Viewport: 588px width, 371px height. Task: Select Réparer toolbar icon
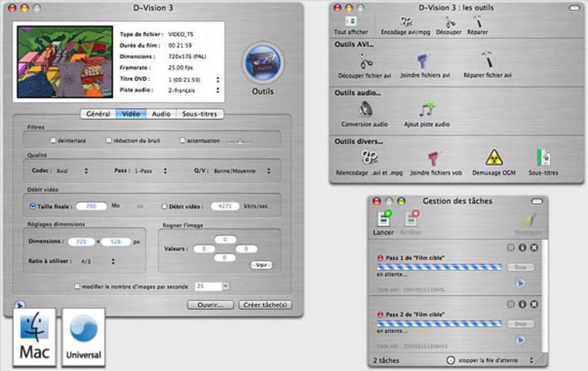coord(477,26)
